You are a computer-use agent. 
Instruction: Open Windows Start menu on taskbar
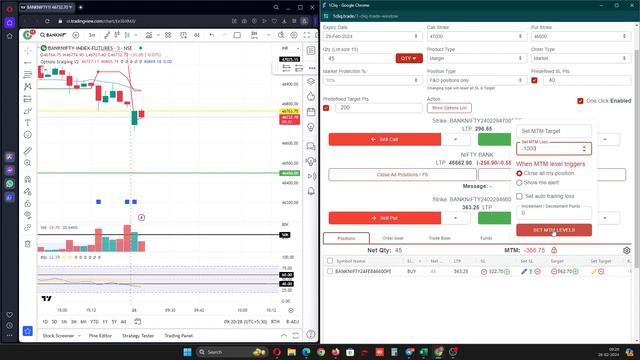pyautogui.click(x=187, y=352)
